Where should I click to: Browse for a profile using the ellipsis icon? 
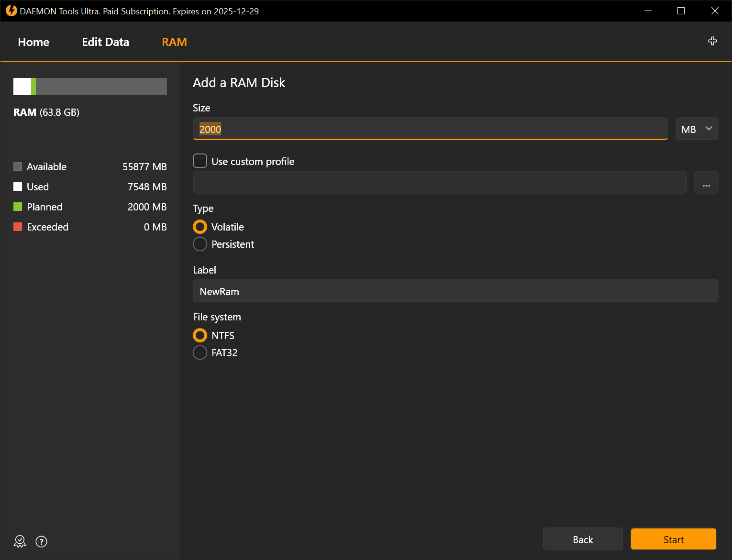tap(706, 182)
